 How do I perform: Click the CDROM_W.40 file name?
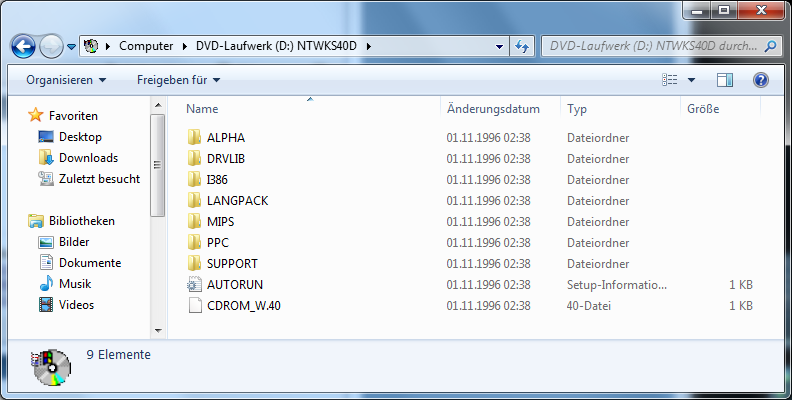tap(244, 306)
